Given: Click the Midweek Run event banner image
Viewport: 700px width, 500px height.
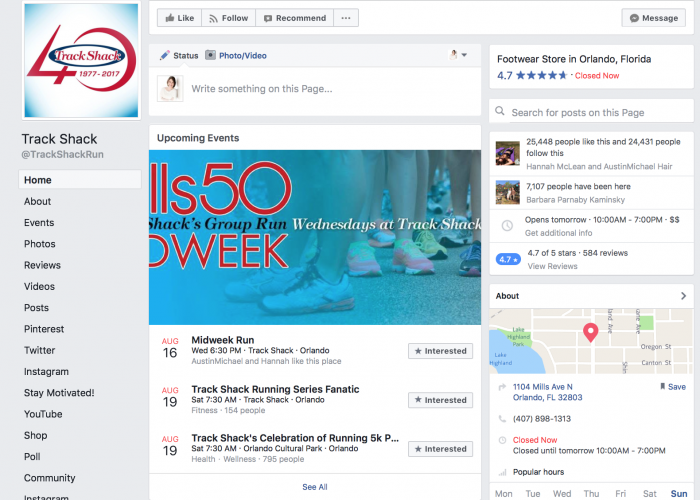Looking at the screenshot, I should 315,237.
